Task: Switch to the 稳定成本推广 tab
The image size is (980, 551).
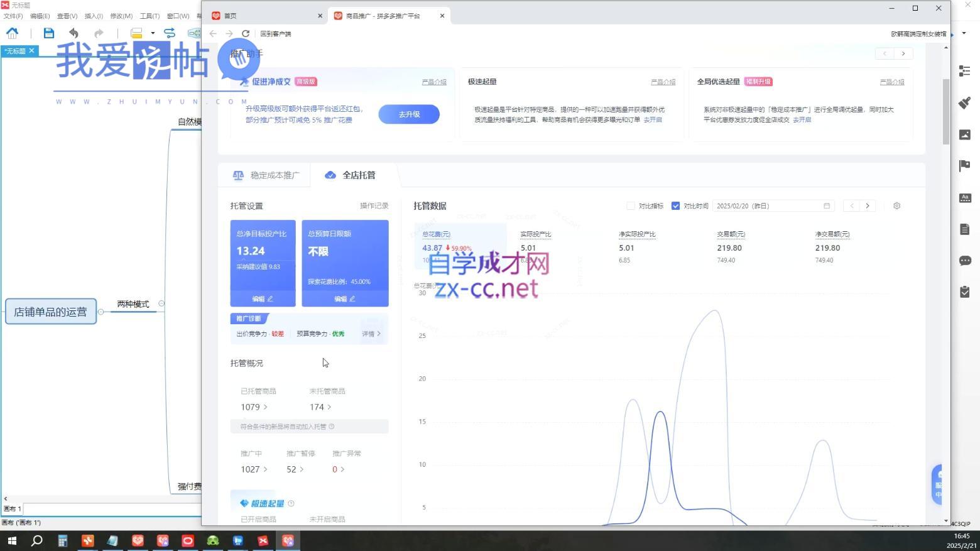Action: click(x=265, y=175)
